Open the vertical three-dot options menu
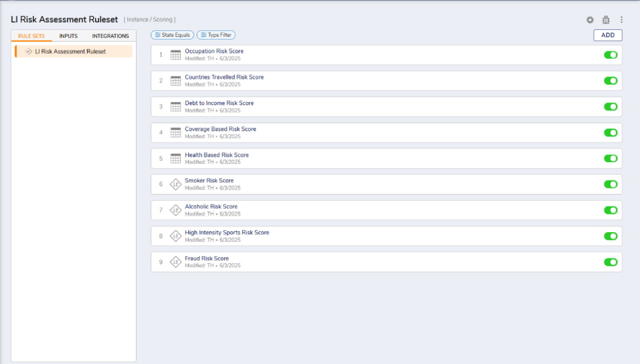640x364 pixels. click(622, 20)
